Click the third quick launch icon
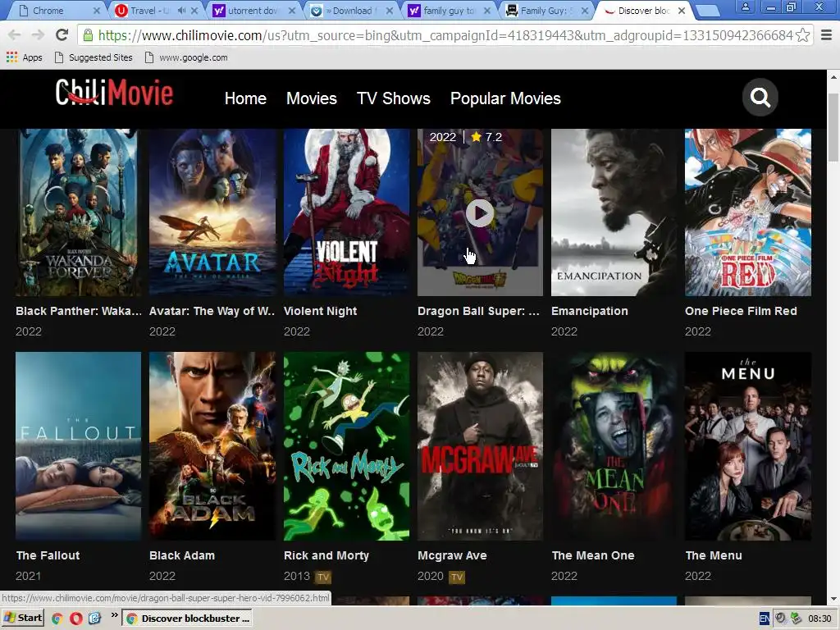 click(x=95, y=619)
